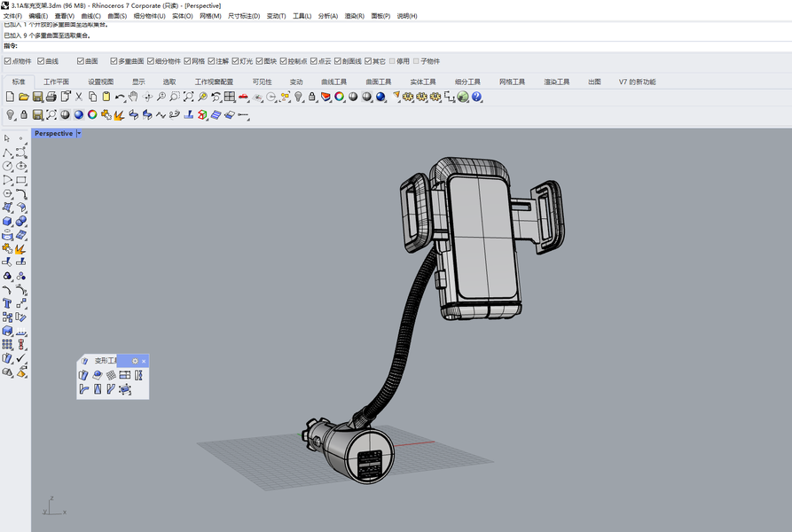This screenshot has height=532, width=792.
Task: Click the Print icon
Action: (51, 97)
